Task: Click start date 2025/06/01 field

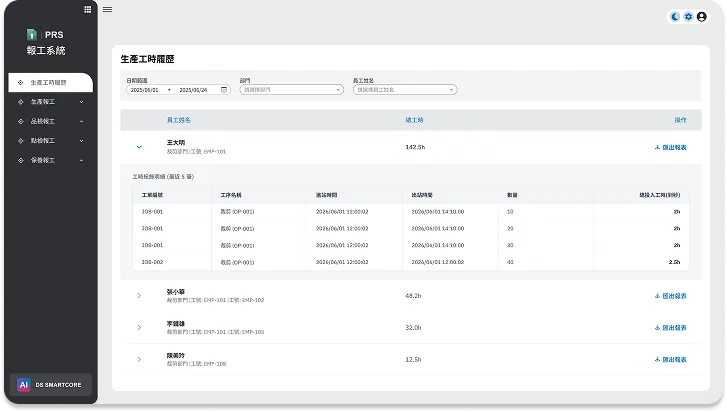Action: pos(145,90)
